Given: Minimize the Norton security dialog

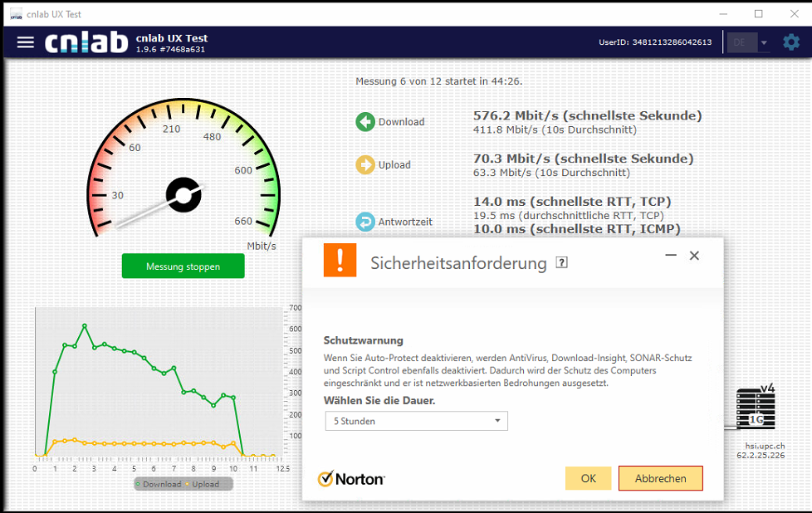Looking at the screenshot, I should pyautogui.click(x=671, y=256).
